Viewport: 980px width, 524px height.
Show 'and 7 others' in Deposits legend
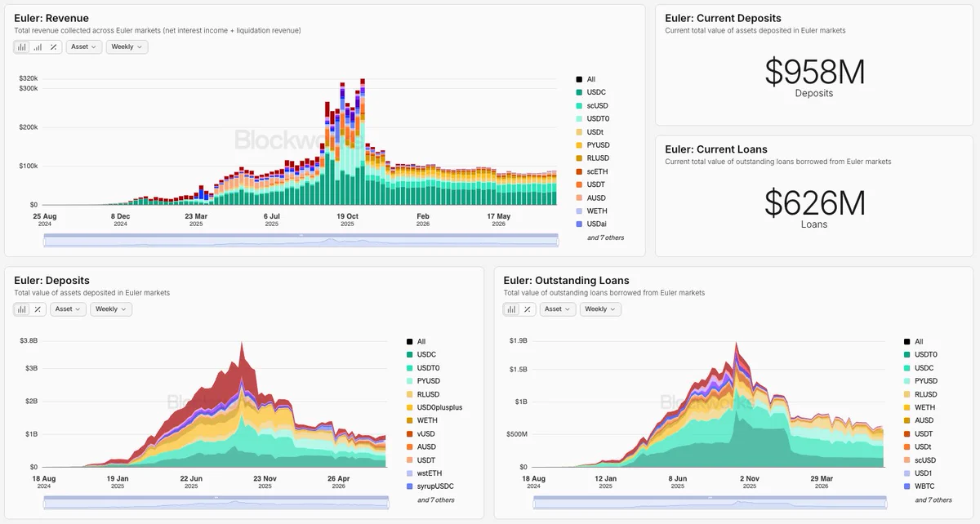(x=435, y=500)
